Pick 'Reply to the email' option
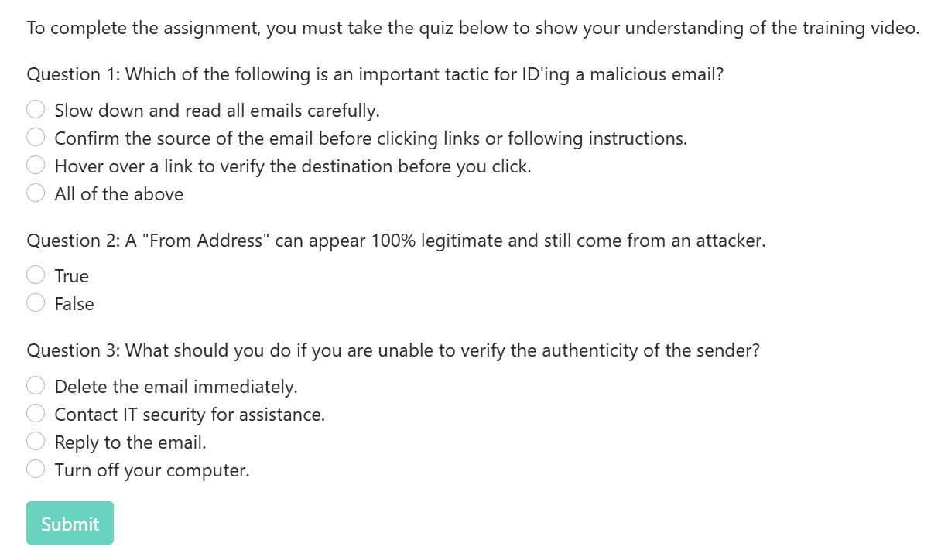This screenshot has width=948, height=560. coord(36,442)
